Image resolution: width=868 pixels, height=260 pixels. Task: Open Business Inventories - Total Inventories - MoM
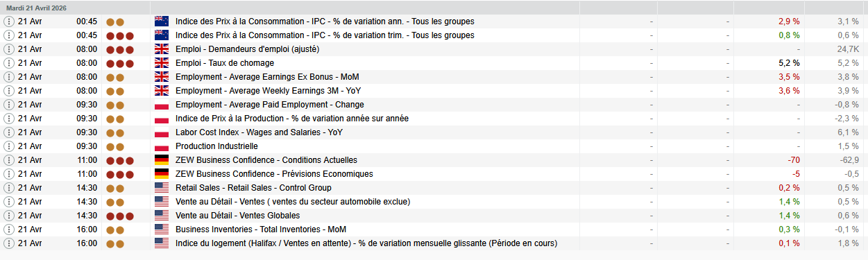[261, 229]
